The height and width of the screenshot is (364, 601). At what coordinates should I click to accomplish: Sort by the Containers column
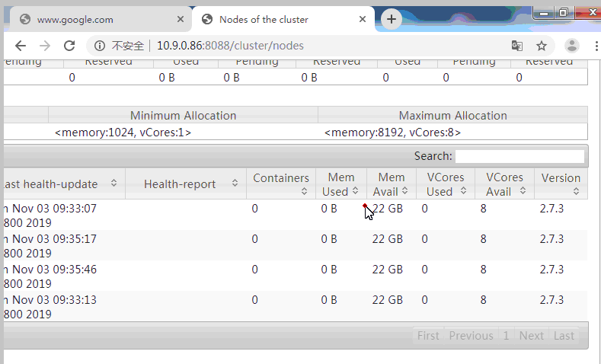coord(280,184)
